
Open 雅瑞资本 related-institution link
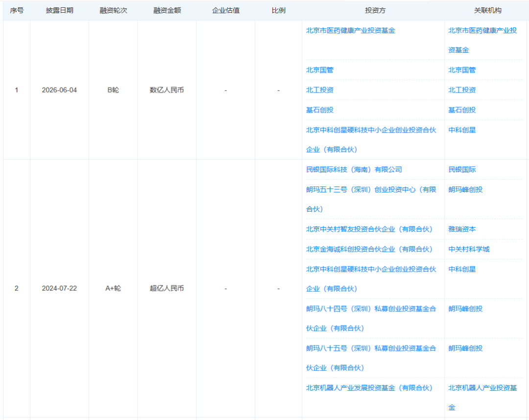click(462, 229)
